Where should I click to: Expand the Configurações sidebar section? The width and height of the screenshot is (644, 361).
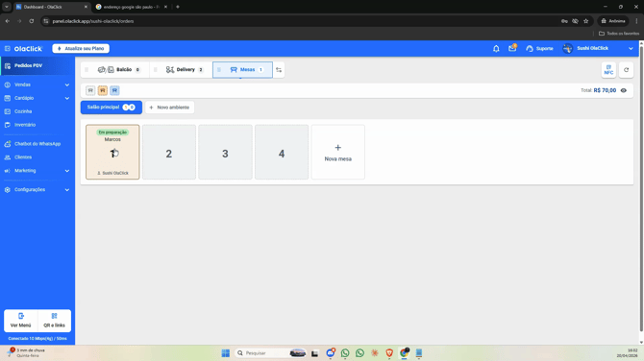[x=37, y=189]
